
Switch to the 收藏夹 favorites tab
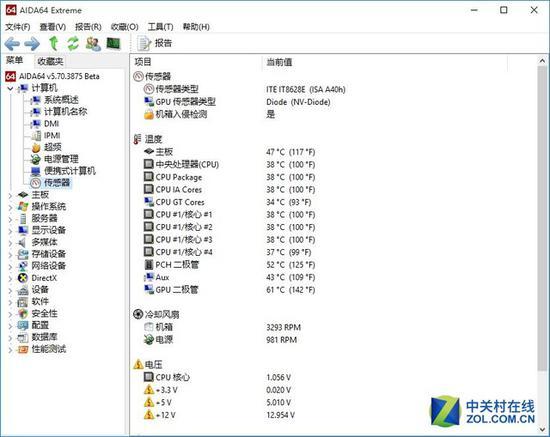[50, 62]
